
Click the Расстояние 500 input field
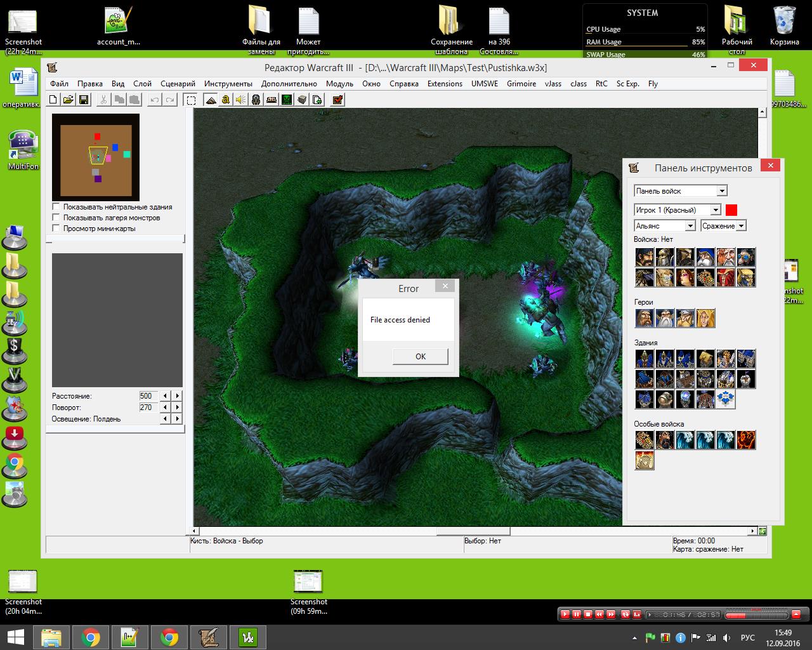(x=148, y=396)
